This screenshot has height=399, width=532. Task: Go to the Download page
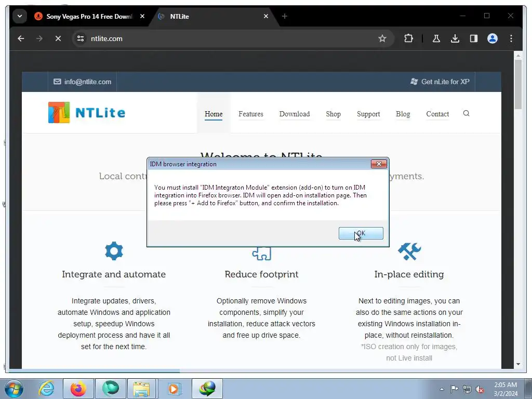point(295,114)
